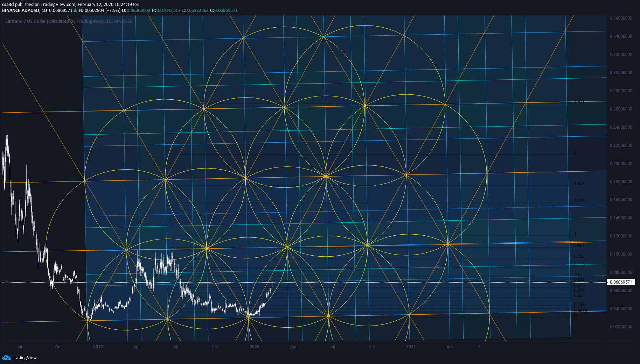Click the 0.14000000 price axis label
Screen dimensions: 640x364
coord(621,217)
